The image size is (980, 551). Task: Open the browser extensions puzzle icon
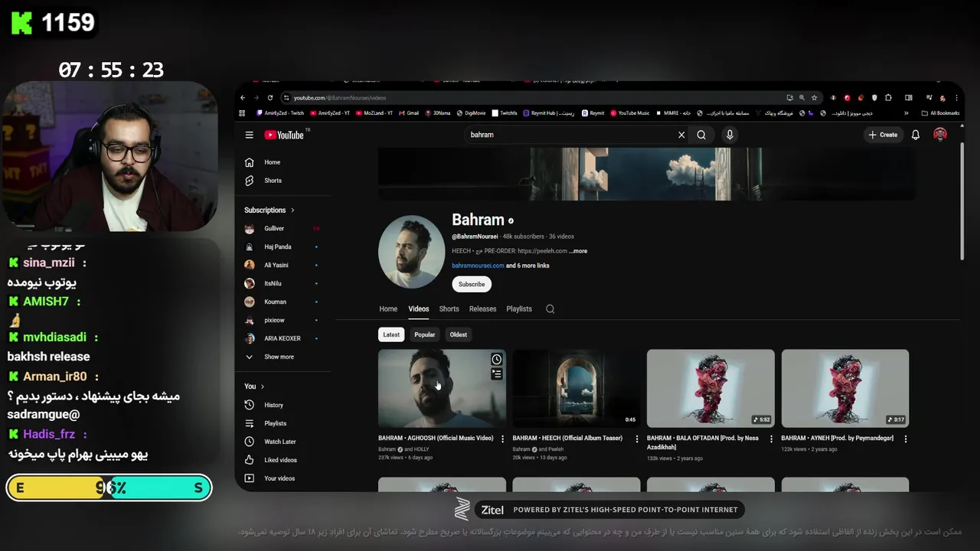[x=888, y=98]
